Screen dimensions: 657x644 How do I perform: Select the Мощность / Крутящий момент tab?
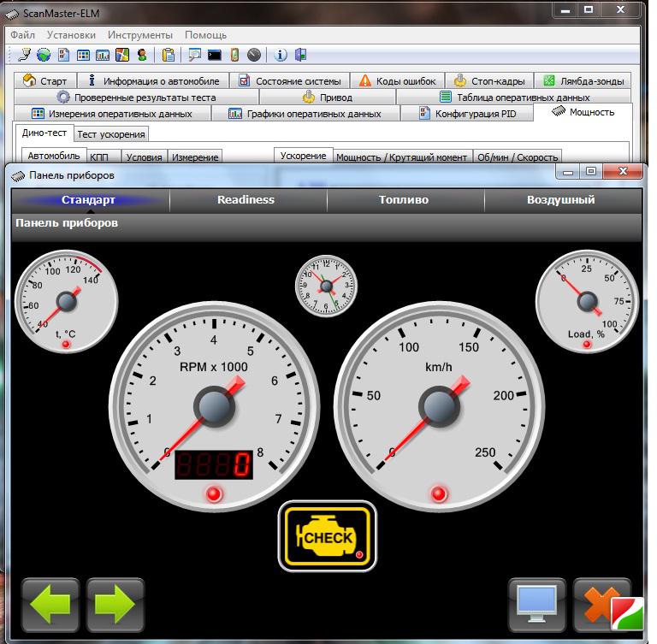click(401, 157)
